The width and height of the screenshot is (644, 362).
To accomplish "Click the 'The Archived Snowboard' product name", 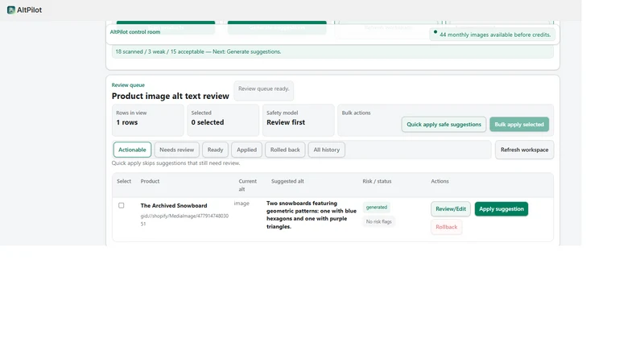I will (174, 206).
